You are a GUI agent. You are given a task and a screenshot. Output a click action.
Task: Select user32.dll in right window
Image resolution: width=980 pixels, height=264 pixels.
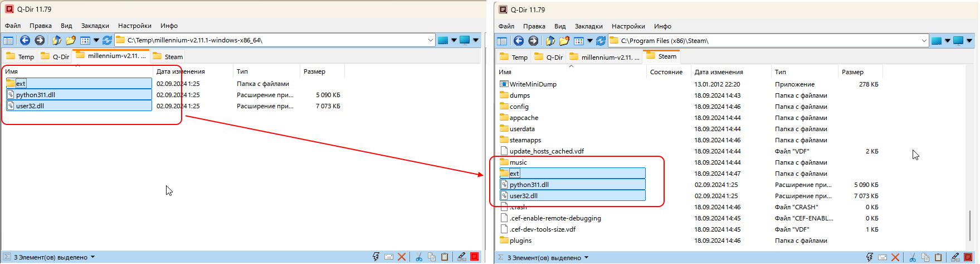coord(572,196)
